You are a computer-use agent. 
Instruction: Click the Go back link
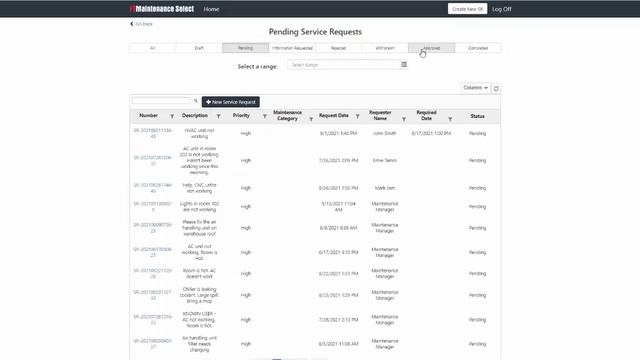(x=141, y=24)
